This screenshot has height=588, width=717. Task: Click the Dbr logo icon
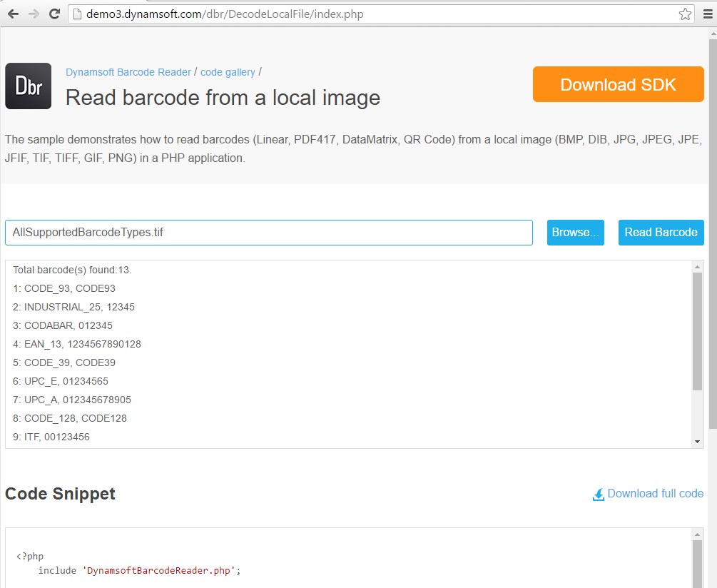point(28,86)
